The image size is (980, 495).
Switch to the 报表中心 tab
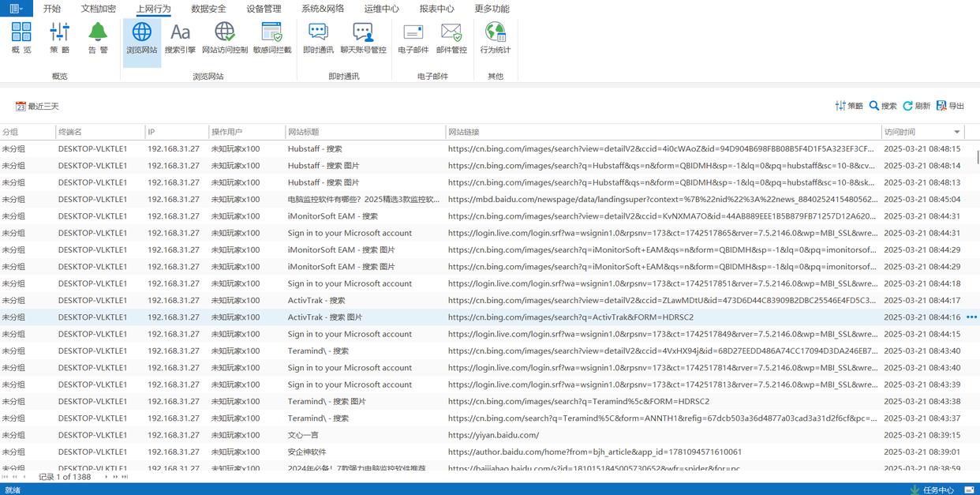point(436,9)
